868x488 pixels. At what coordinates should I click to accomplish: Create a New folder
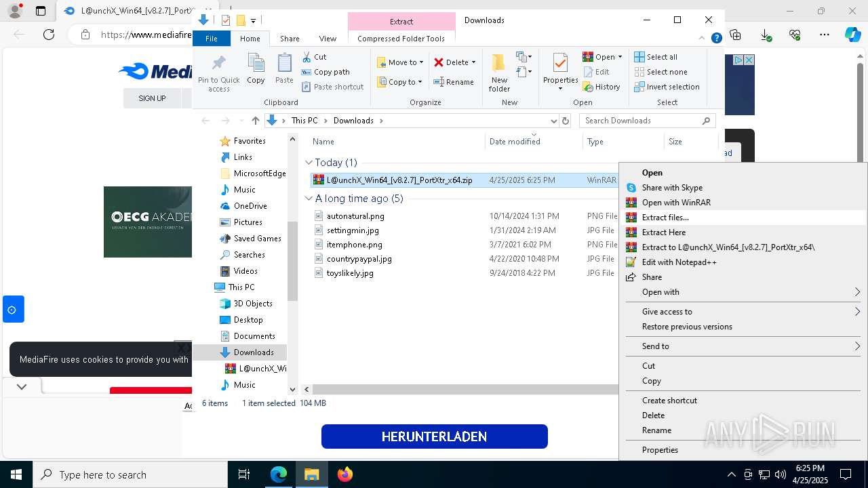pyautogui.click(x=499, y=73)
